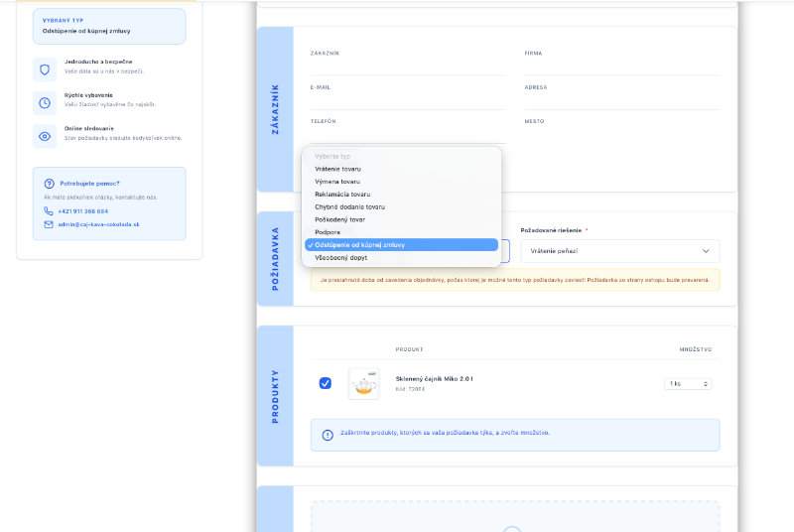The image size is (794, 532).
Task: Click the yellow warning about exceeded order period
Action: point(515,280)
